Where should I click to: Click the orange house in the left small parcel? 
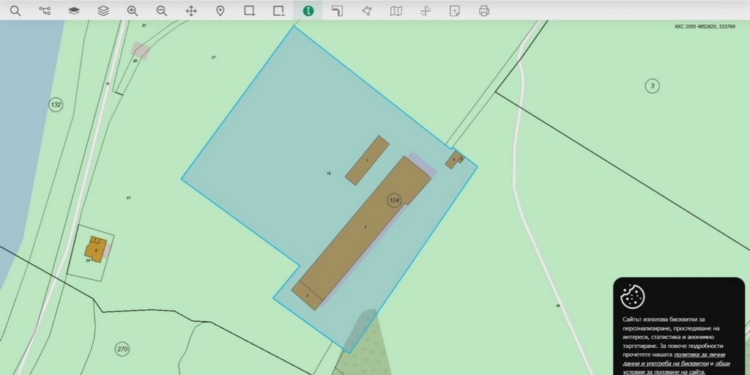[96, 250]
